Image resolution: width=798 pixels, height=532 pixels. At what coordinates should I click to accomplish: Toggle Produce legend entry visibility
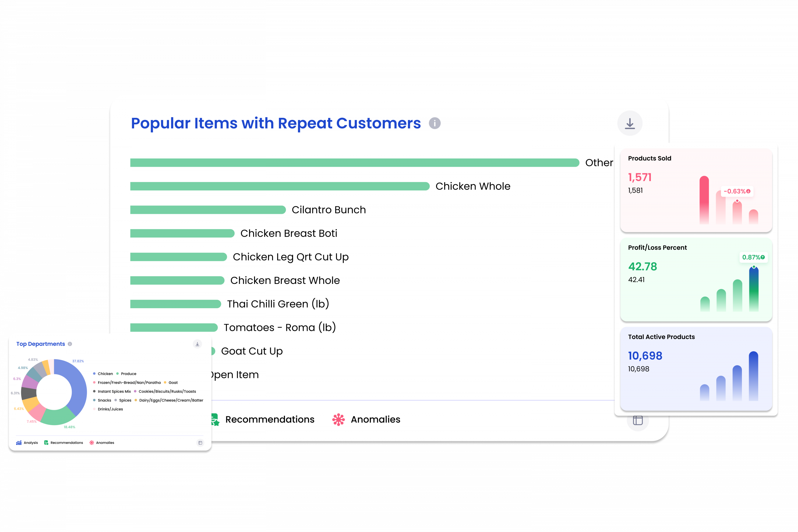tap(128, 374)
